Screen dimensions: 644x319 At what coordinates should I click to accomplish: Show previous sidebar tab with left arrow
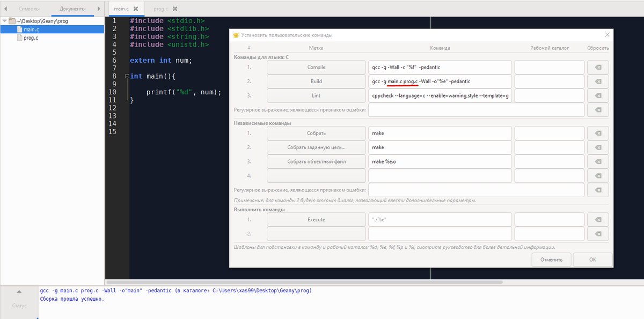click(x=5, y=9)
